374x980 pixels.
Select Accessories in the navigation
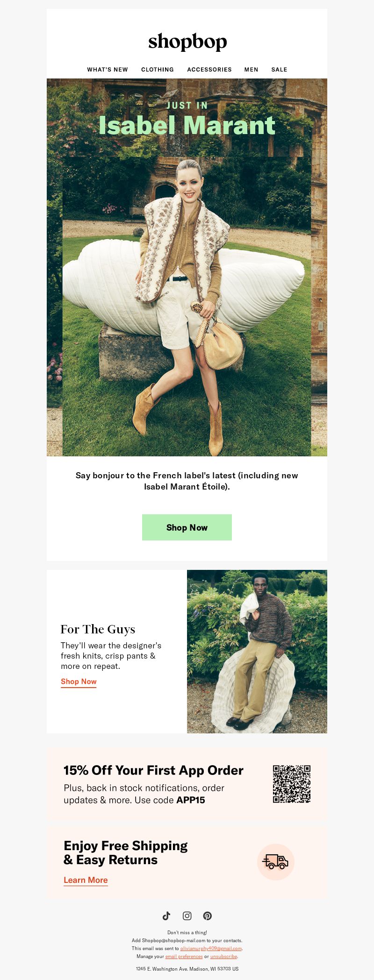[x=209, y=70]
